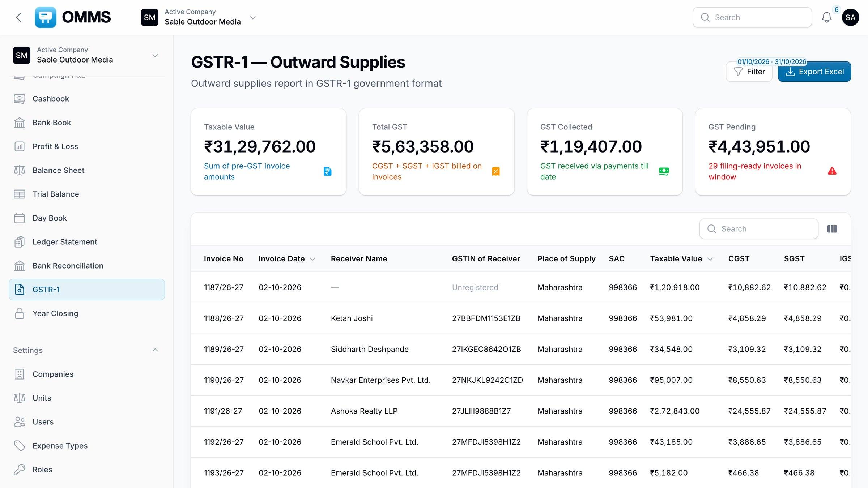Viewport: 868px width, 488px height.
Task: Open Year Closing link
Action: point(87,313)
